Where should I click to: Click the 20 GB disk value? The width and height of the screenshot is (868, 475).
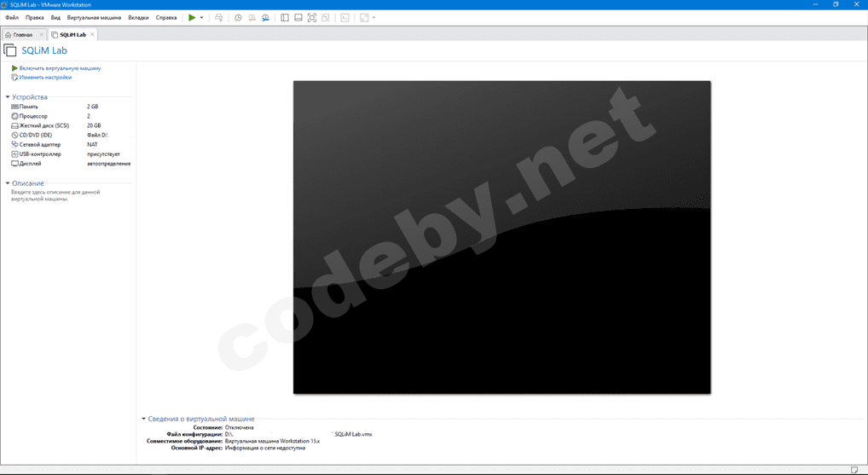[x=94, y=125]
